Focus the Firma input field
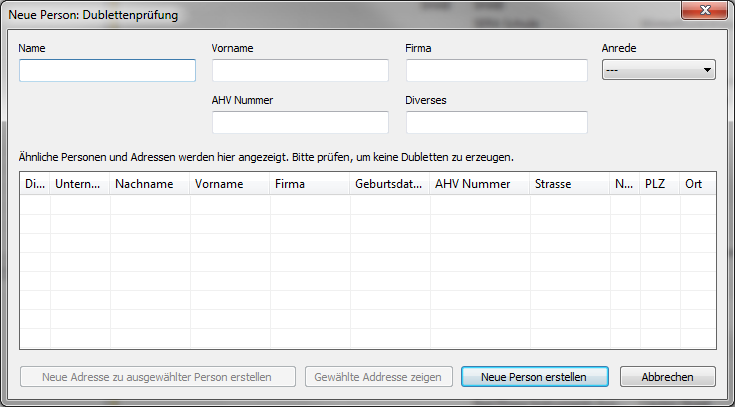Viewport: 735px width, 407px height. coord(496,71)
